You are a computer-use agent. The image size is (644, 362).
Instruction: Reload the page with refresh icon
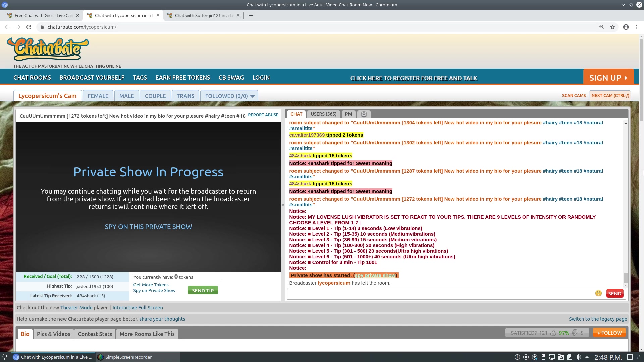[x=29, y=27]
